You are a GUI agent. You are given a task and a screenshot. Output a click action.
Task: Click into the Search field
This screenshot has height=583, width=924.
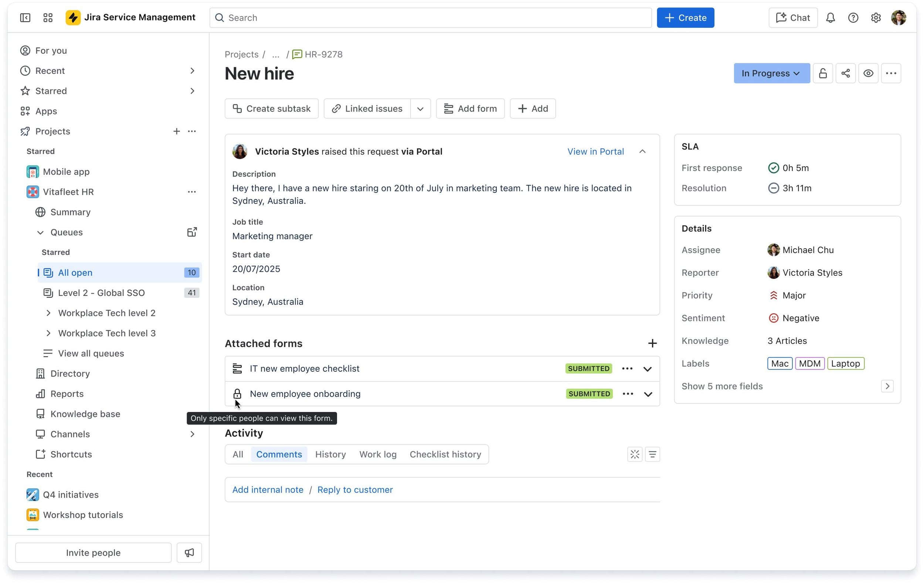click(430, 18)
